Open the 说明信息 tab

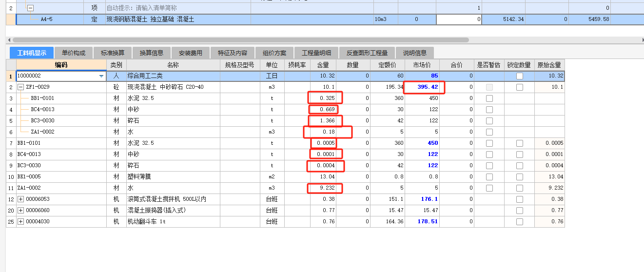click(415, 53)
